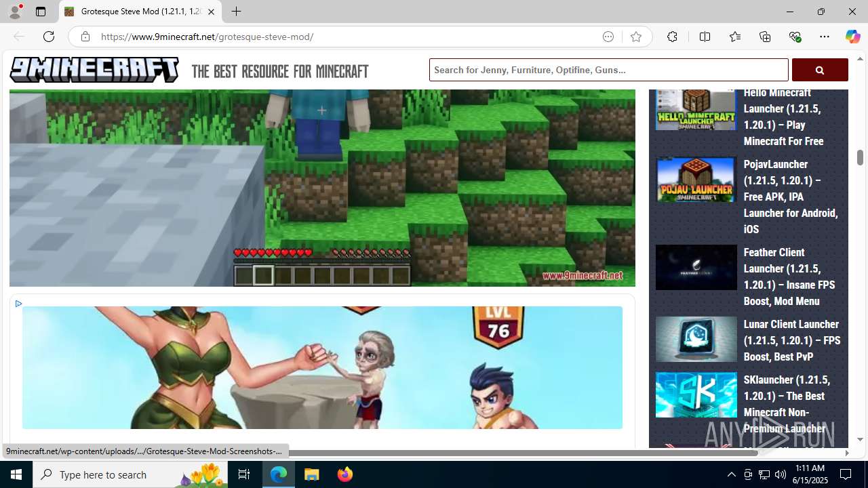Image resolution: width=868 pixels, height=488 pixels.
Task: Click the taskbar search box
Action: [x=130, y=474]
